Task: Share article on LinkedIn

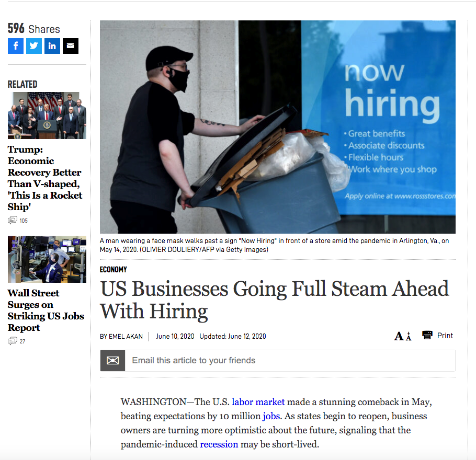Action: (52, 46)
